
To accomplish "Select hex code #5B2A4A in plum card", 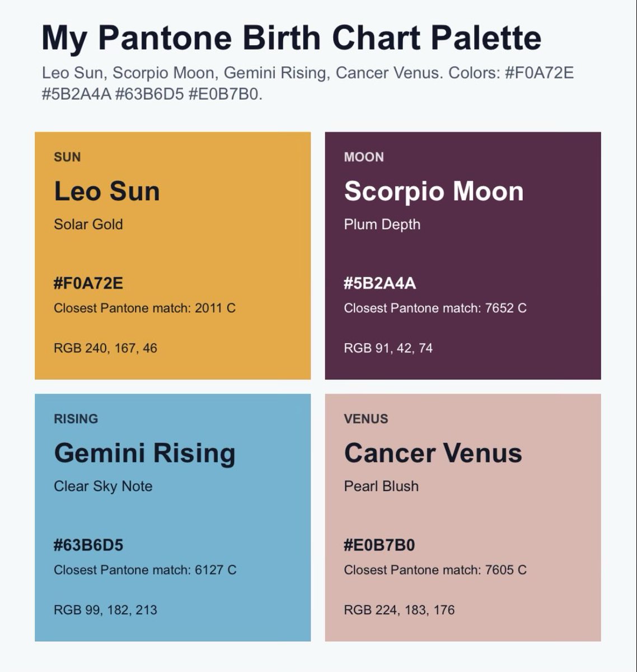I will tap(380, 283).
